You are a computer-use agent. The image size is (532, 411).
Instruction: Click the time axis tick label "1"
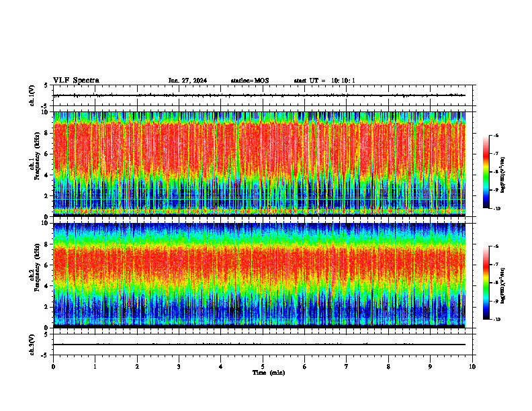[x=95, y=367]
